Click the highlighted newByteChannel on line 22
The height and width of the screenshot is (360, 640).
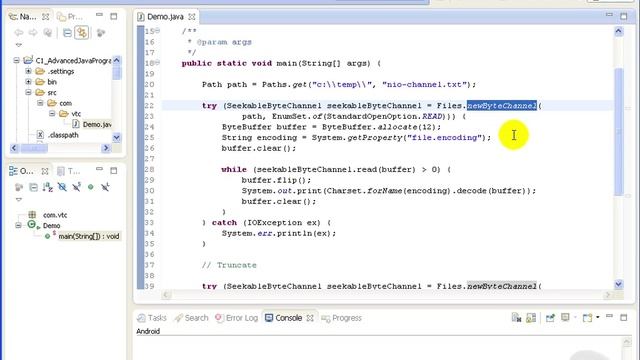tap(502, 106)
